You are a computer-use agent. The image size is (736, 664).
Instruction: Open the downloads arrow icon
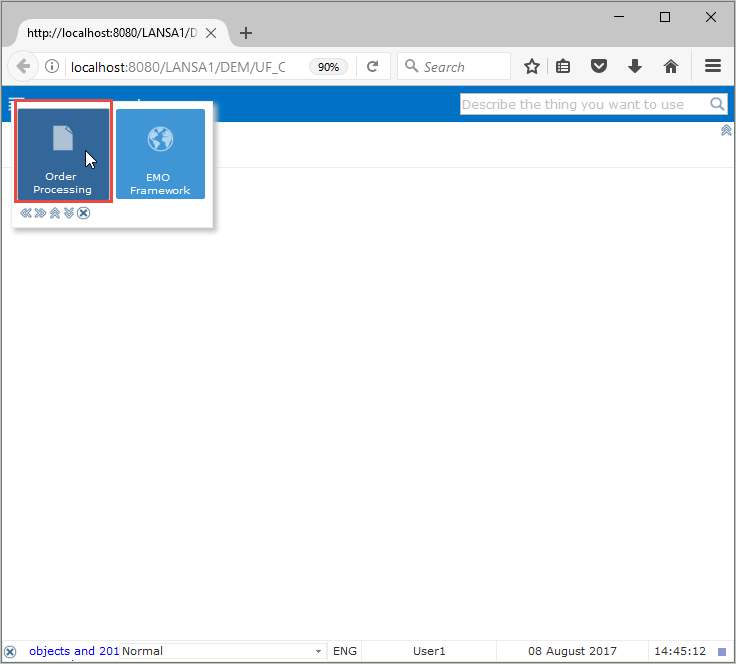pyautogui.click(x=635, y=66)
